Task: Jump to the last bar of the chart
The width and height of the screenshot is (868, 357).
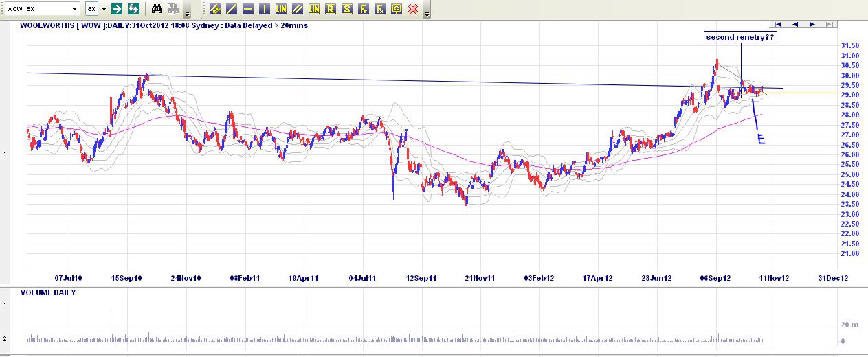Action: pyautogui.click(x=828, y=24)
